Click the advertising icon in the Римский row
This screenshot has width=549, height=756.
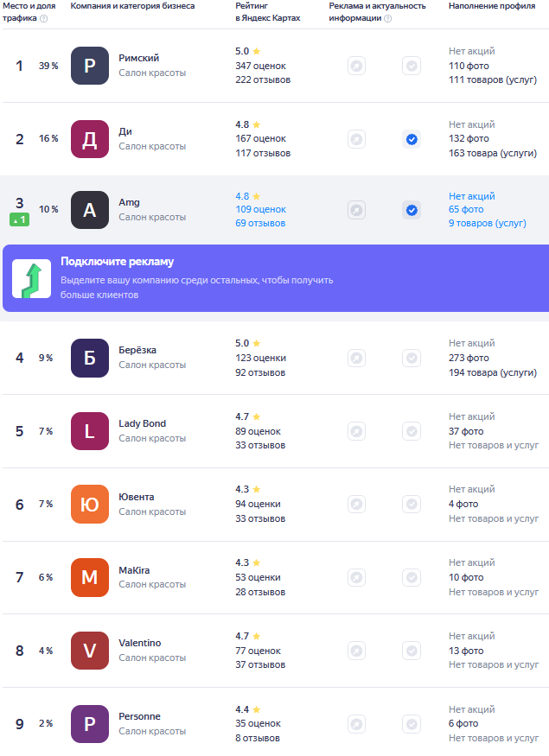click(355, 66)
